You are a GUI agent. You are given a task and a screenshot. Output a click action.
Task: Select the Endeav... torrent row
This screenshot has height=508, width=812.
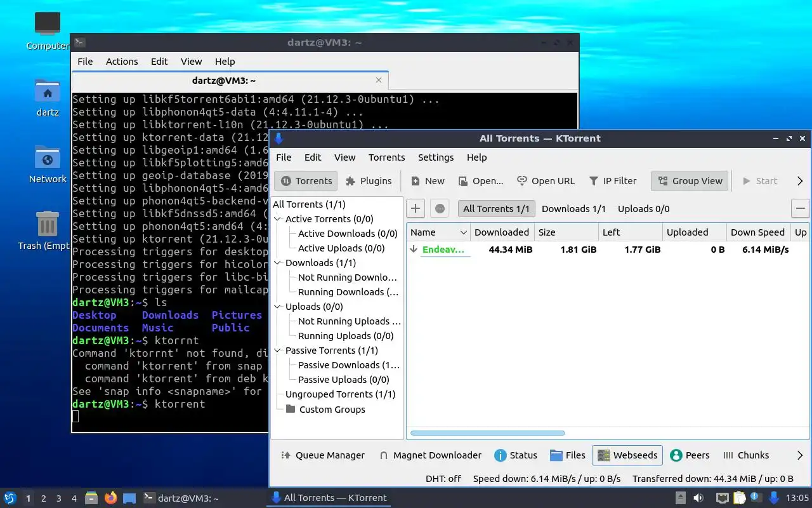pyautogui.click(x=608, y=250)
